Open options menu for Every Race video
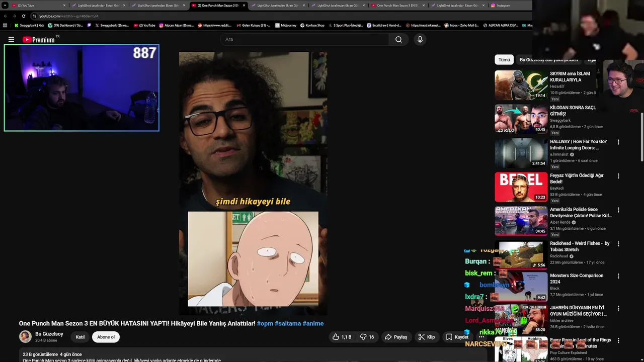Screen dimensions: 644x362 click(x=618, y=340)
